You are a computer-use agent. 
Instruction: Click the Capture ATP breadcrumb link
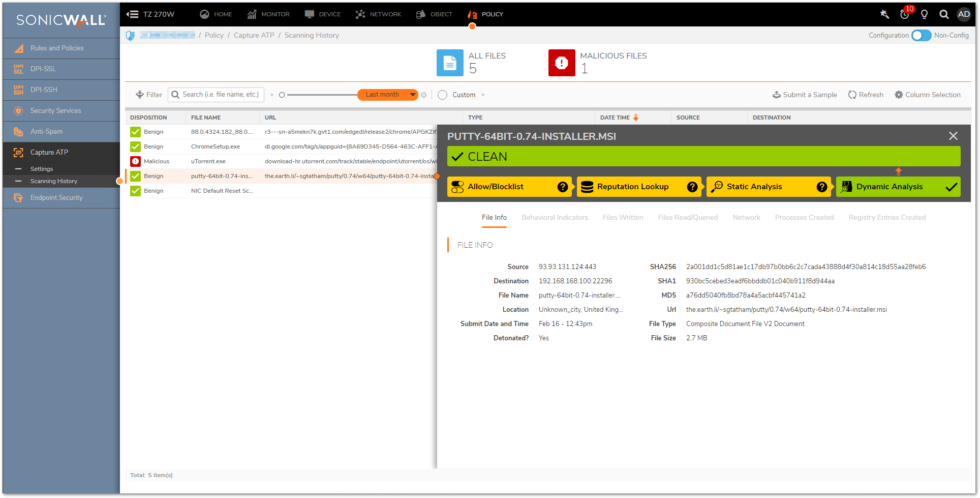(x=254, y=35)
